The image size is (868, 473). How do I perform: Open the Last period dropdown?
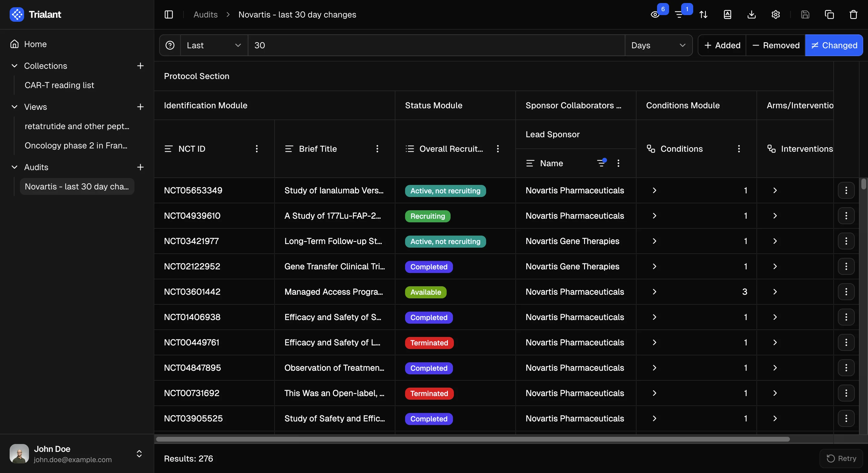tap(214, 45)
